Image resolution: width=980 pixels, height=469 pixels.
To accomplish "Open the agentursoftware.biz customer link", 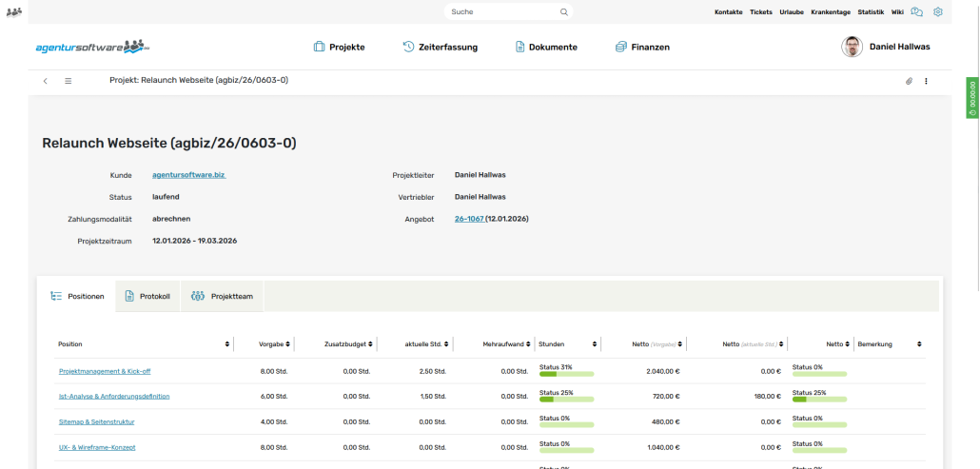I will (x=188, y=175).
